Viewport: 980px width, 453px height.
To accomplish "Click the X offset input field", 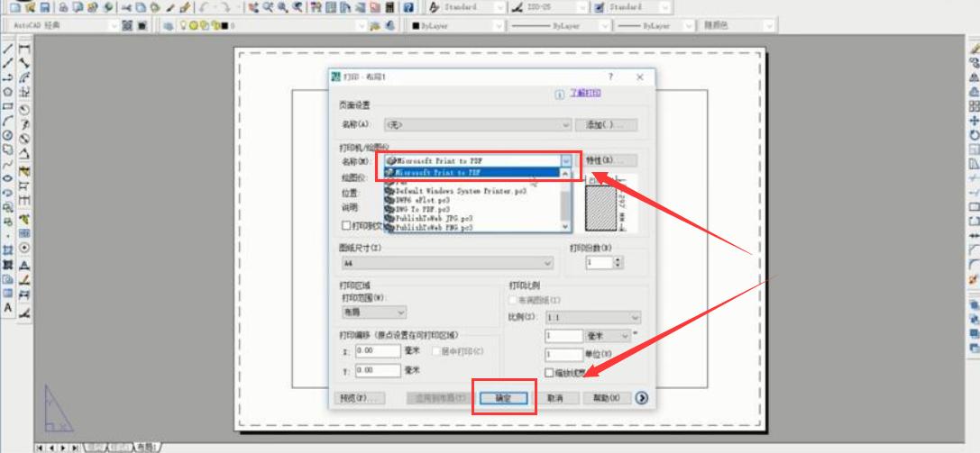I will 378,351.
